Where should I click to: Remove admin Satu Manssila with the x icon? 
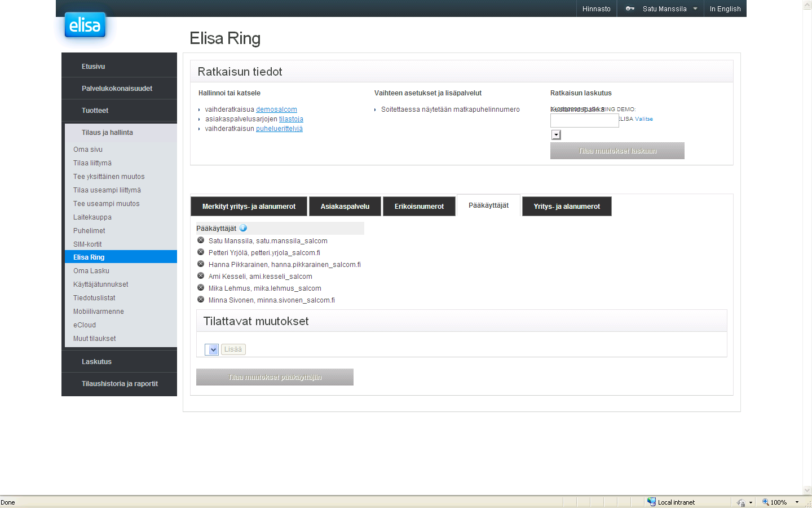[201, 240]
